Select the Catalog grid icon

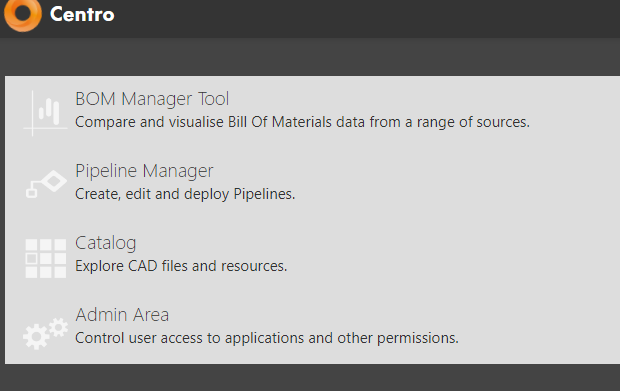45,258
